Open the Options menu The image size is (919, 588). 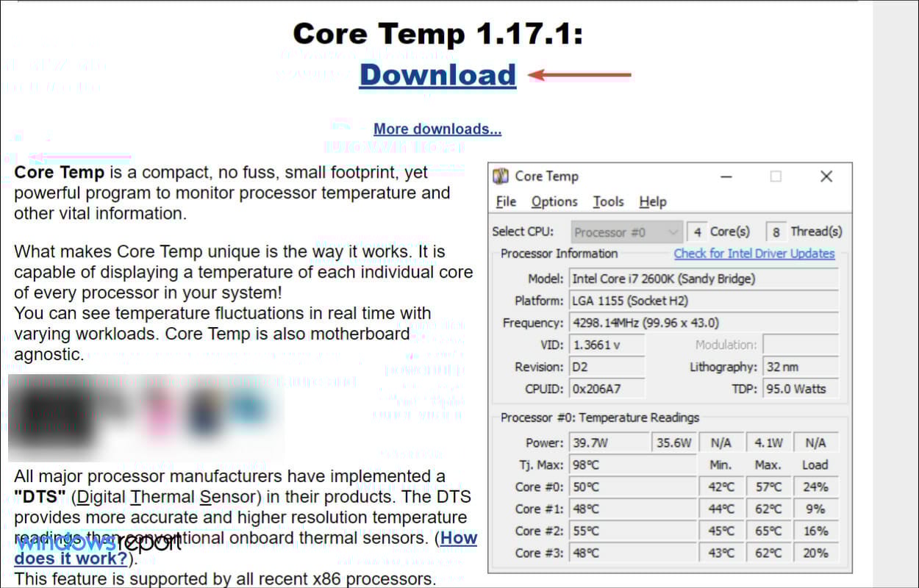[x=554, y=201]
